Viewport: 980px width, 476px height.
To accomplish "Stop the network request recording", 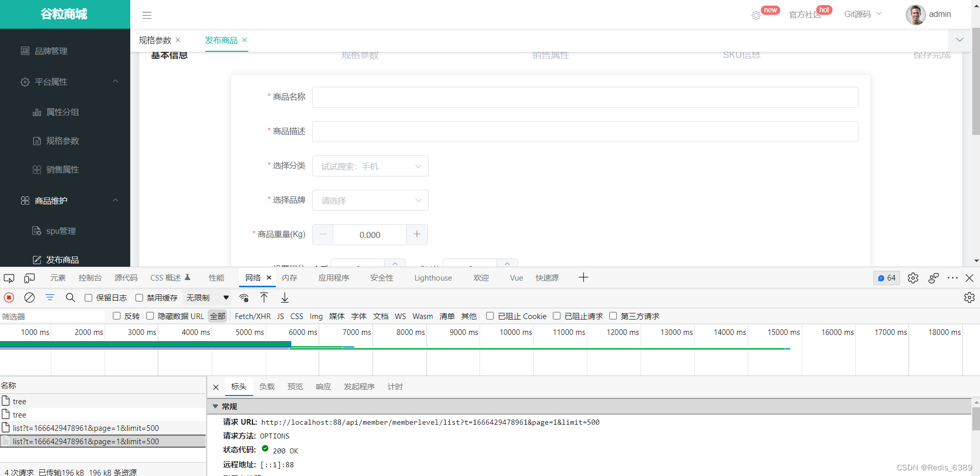I will tap(8, 298).
